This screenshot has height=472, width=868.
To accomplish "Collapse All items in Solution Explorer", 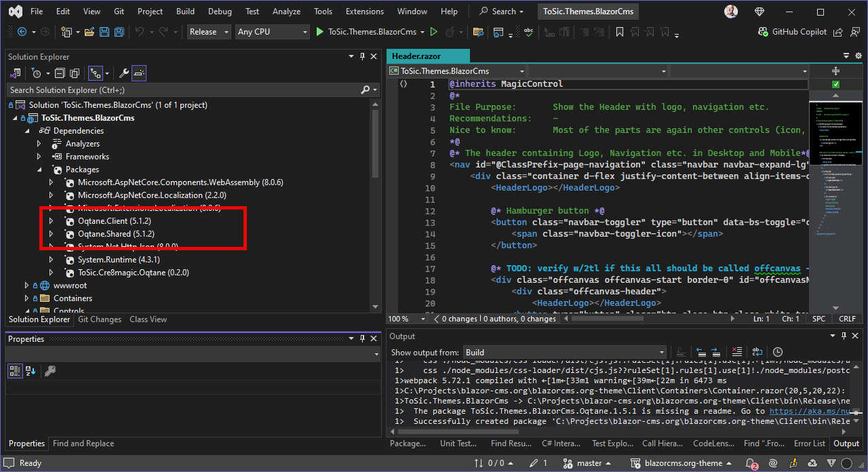I will click(x=59, y=73).
